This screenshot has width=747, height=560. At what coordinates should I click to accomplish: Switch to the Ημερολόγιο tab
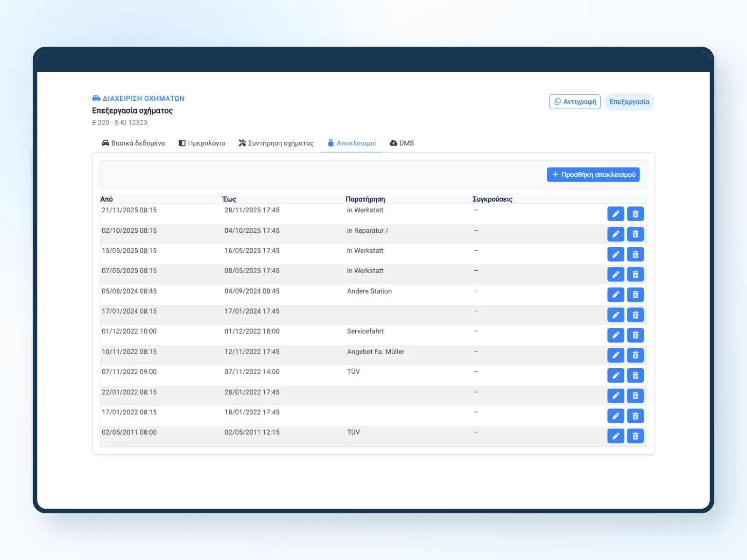202,143
